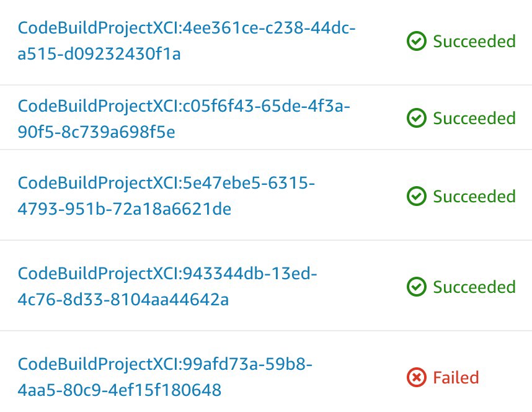Click the green check icon beside build 5e47ebe5
The image size is (532, 412).
[416, 196]
